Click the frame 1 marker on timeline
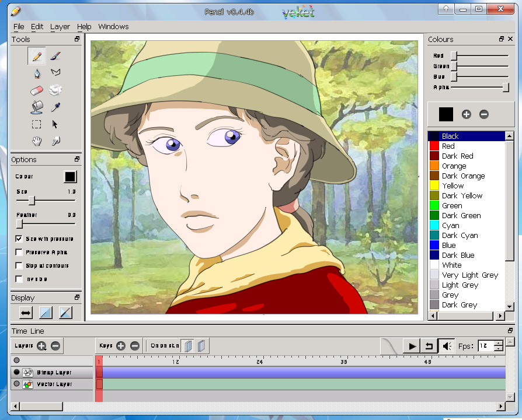Image resolution: width=522 pixels, height=420 pixels. (x=99, y=362)
